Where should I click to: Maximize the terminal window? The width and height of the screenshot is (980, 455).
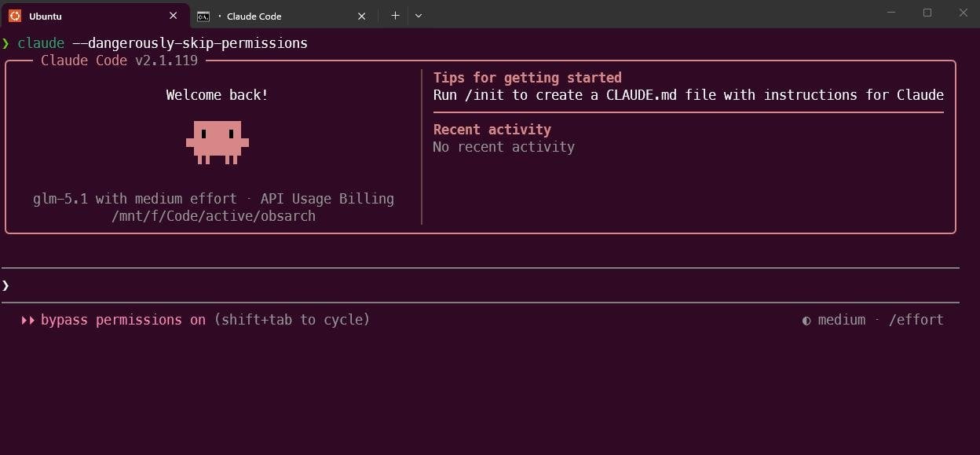click(x=927, y=13)
